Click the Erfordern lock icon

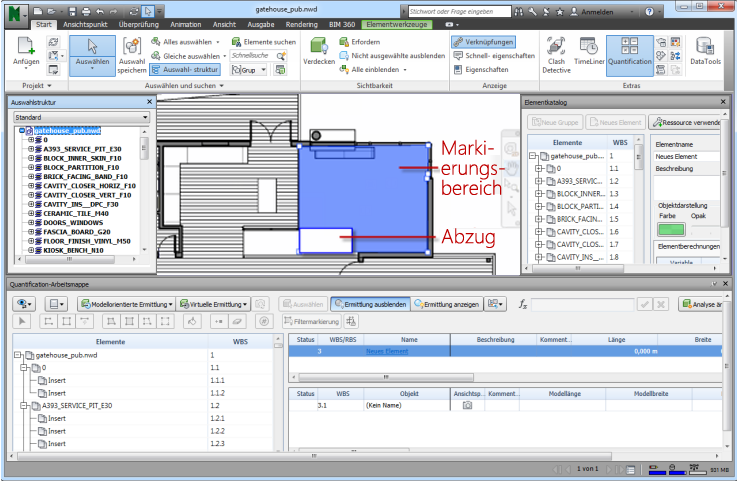(344, 42)
